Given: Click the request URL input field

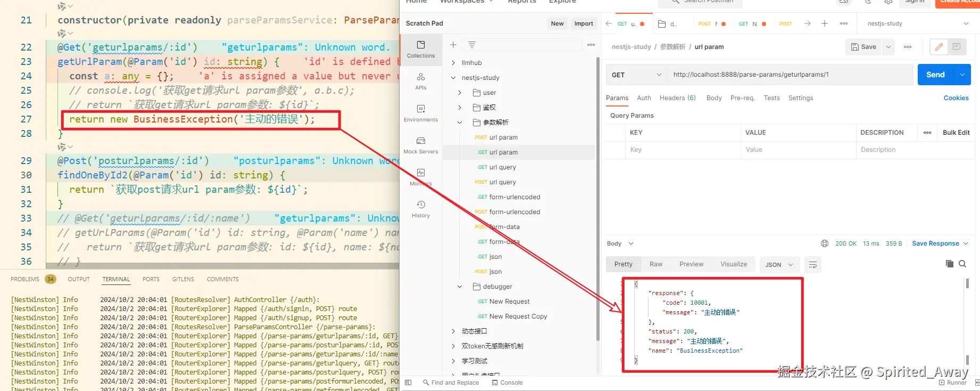Looking at the screenshot, I should click(790, 75).
